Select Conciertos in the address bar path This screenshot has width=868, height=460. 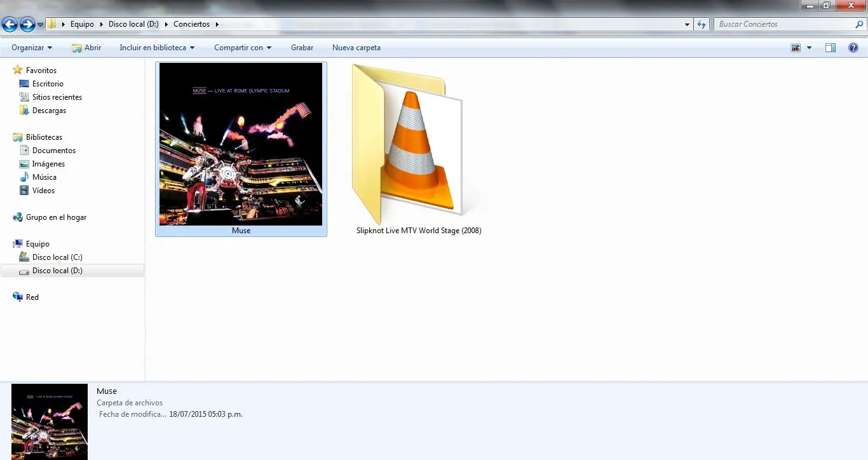click(x=191, y=24)
